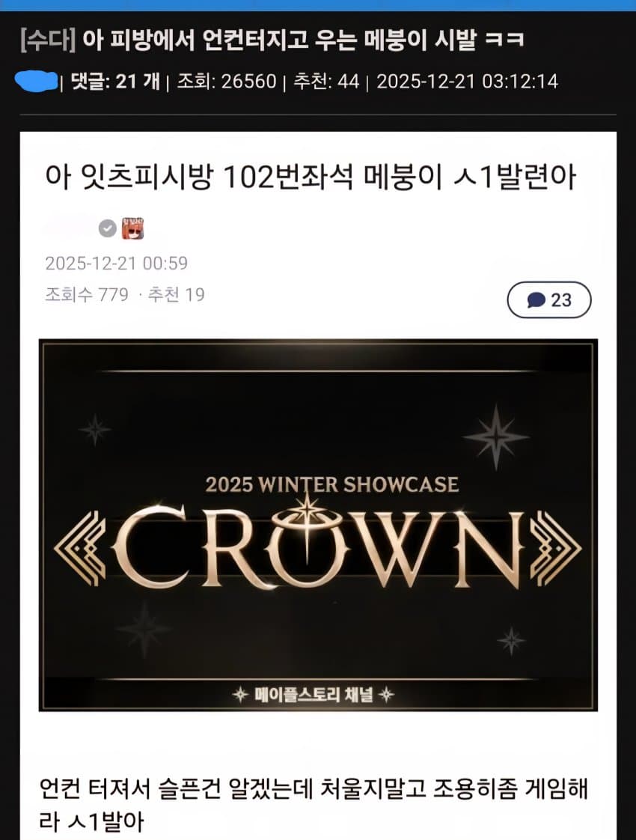Jump to the 댓글: 21 개 comments
The image size is (636, 840).
tap(115, 82)
